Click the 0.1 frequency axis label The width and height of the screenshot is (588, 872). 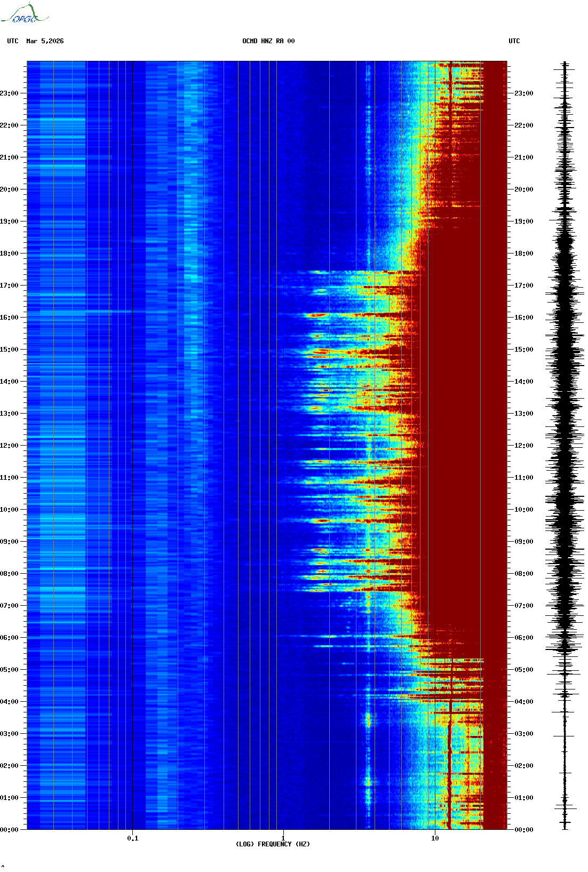(132, 838)
